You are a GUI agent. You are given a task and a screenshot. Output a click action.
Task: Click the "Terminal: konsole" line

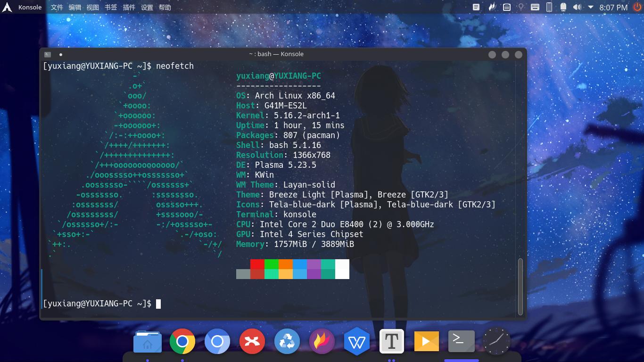pyautogui.click(x=276, y=214)
